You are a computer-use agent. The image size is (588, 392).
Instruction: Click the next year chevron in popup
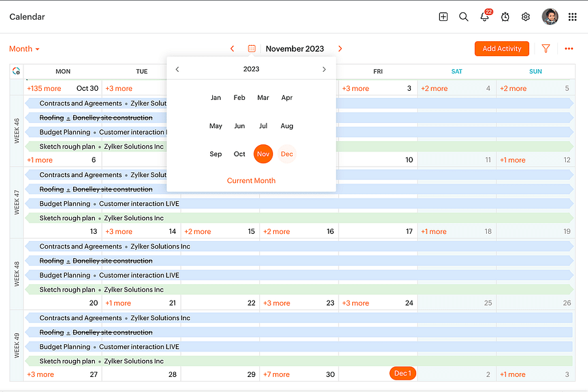tap(323, 69)
